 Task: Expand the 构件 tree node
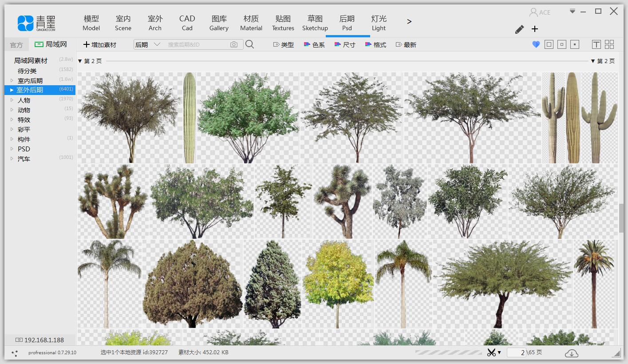(x=12, y=139)
